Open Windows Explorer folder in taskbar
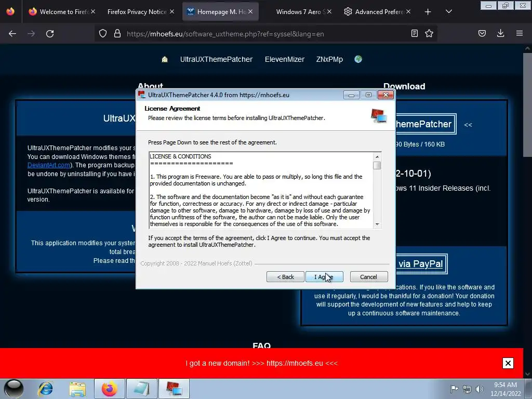Screen dimensions: 532x399 coord(77,389)
